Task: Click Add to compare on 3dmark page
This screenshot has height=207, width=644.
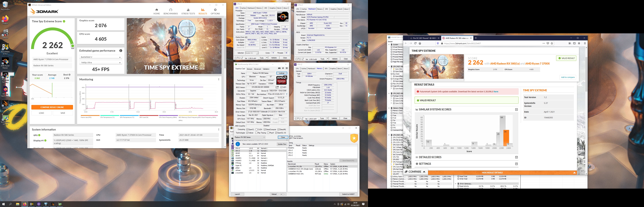Action: tap(568, 77)
